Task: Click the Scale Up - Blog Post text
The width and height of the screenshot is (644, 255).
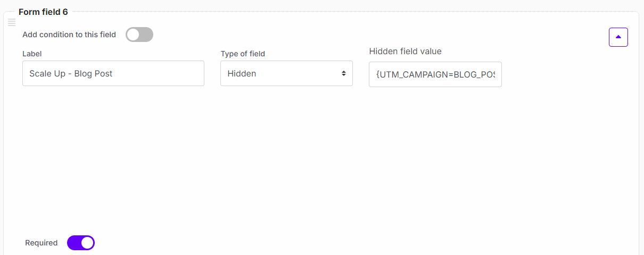Action: pos(71,73)
